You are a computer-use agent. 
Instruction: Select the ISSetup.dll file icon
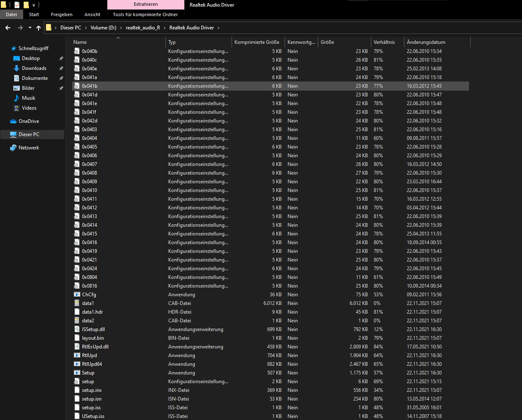77,329
